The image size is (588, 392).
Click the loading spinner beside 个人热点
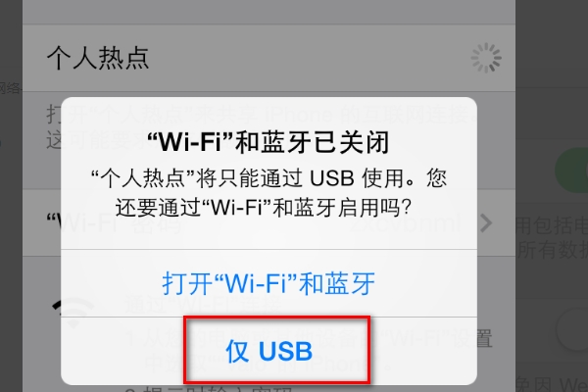pos(486,58)
